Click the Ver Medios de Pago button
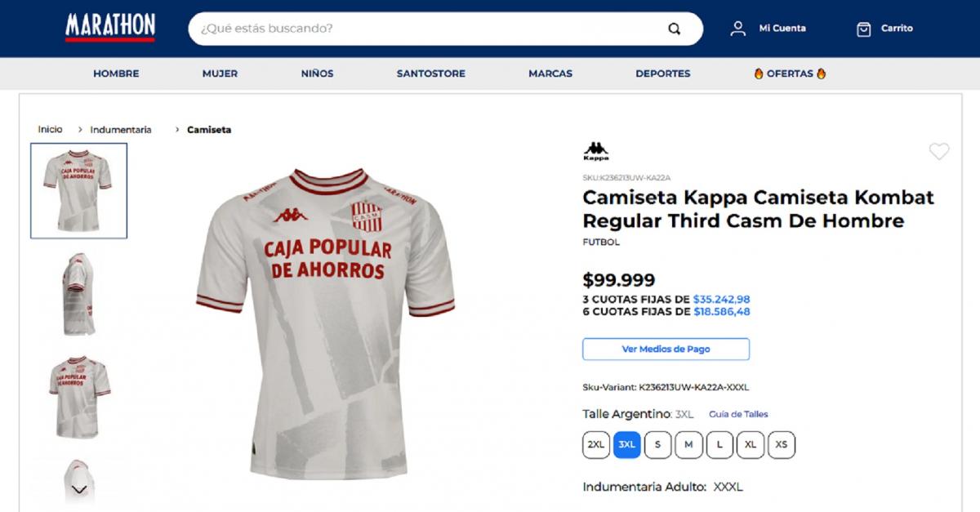980x512 pixels. 666,349
